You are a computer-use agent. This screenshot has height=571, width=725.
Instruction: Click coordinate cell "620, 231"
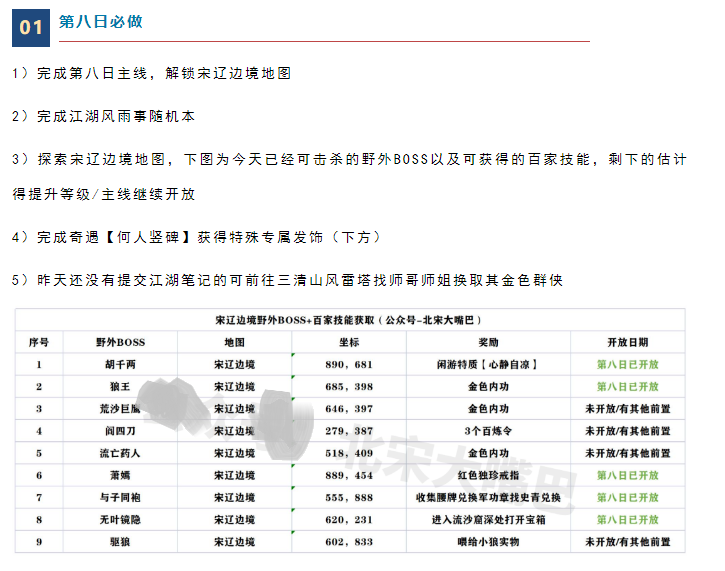(349, 520)
